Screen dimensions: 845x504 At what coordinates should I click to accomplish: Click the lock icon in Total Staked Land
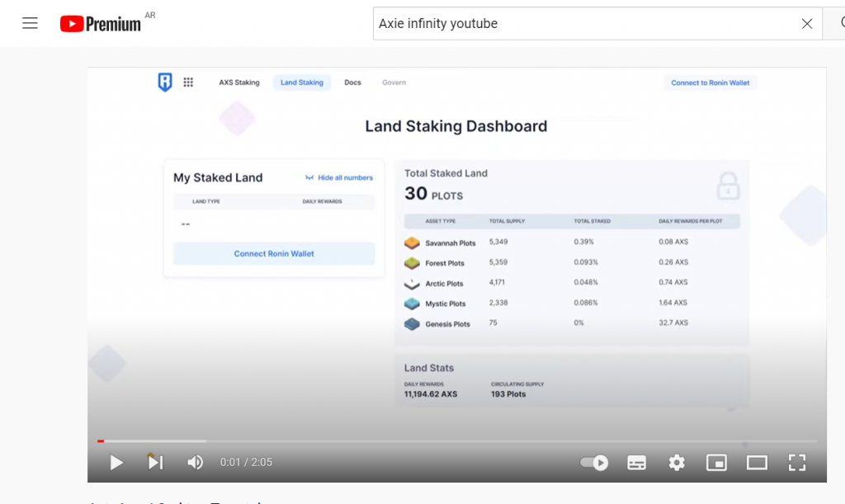(x=728, y=186)
